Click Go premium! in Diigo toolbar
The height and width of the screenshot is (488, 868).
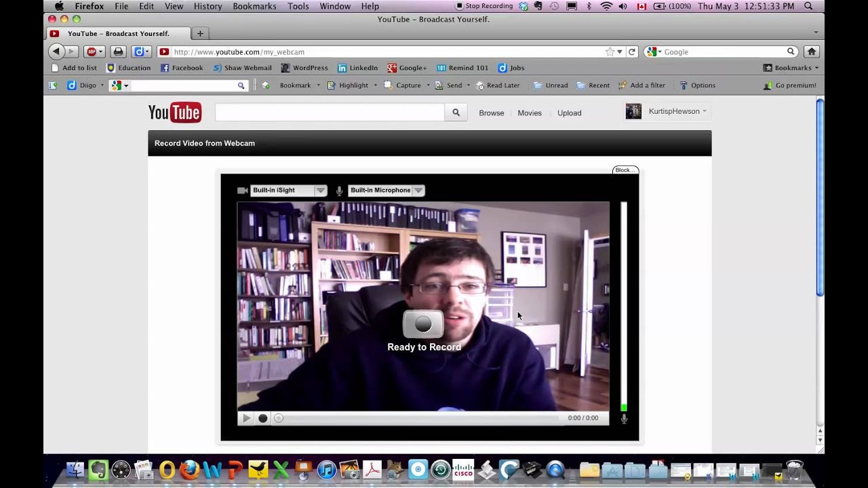[x=790, y=85]
